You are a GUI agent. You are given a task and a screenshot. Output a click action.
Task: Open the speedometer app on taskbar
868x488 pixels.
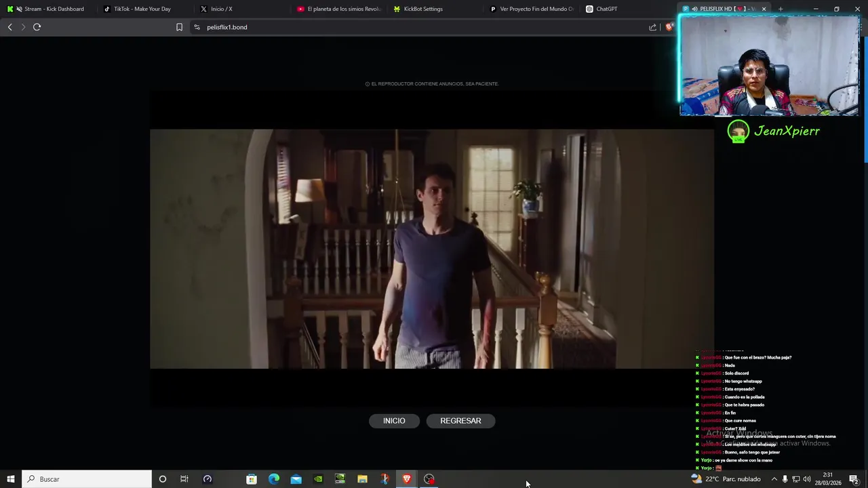[208, 479]
